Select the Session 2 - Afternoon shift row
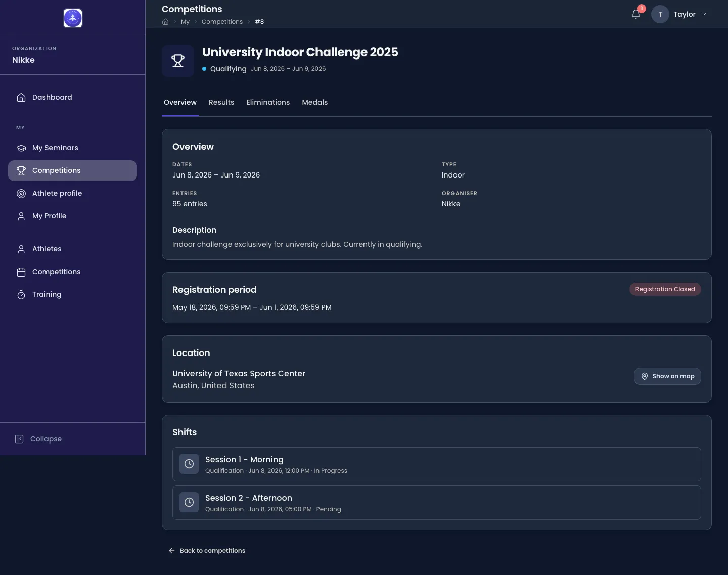Image resolution: width=728 pixels, height=575 pixels. (x=437, y=503)
